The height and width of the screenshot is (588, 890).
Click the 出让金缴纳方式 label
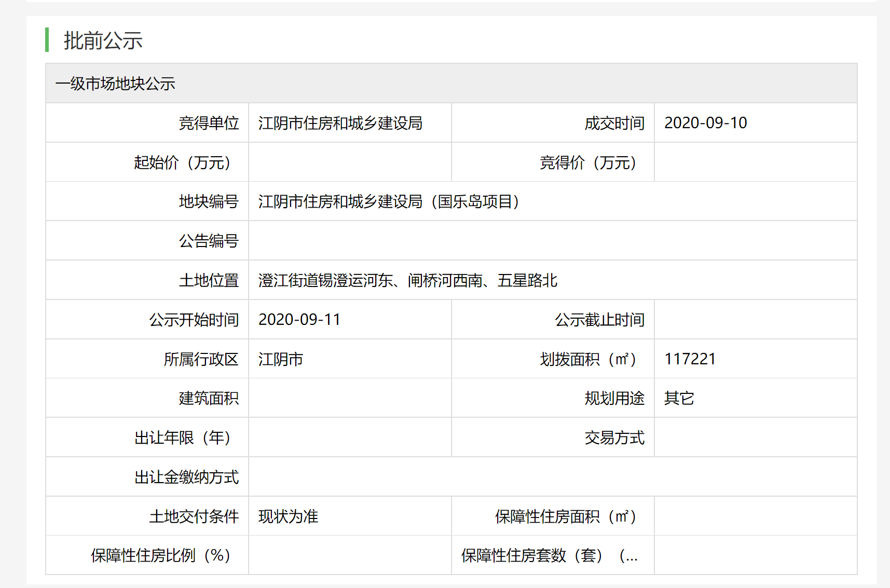click(186, 477)
